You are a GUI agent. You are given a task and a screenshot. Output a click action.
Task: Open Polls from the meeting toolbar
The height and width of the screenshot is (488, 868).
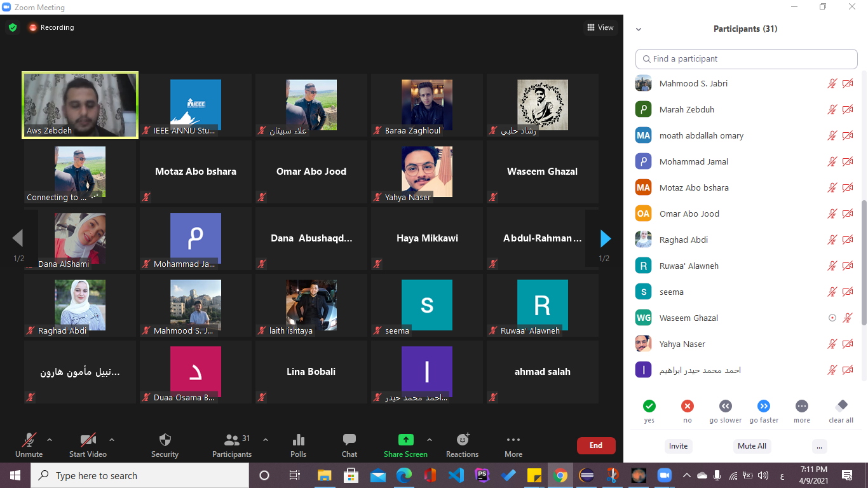pos(298,440)
